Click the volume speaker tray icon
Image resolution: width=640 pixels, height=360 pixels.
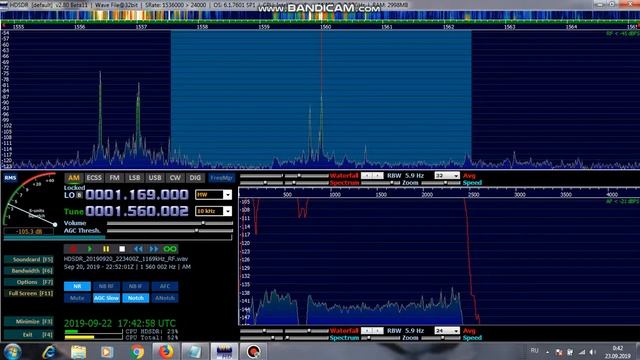click(592, 352)
